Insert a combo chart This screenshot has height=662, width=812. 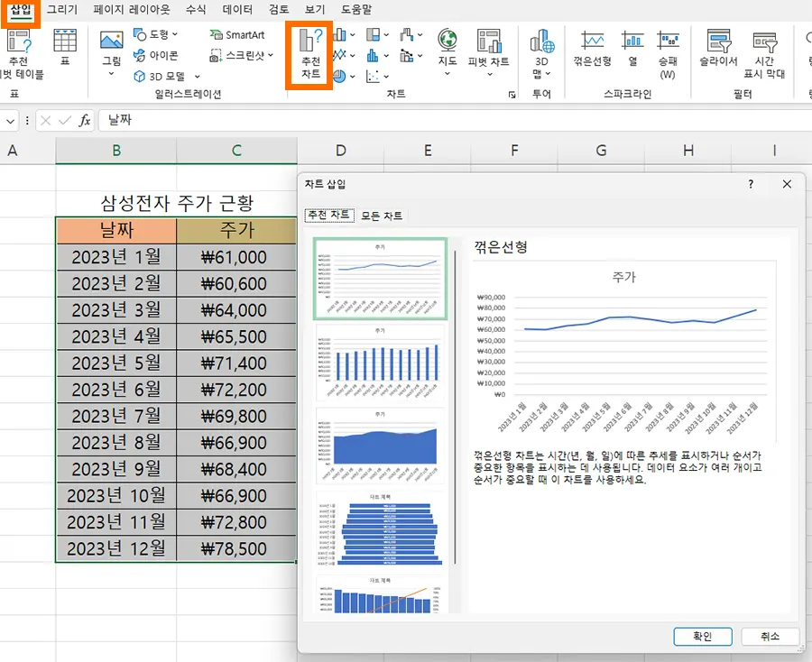407,55
